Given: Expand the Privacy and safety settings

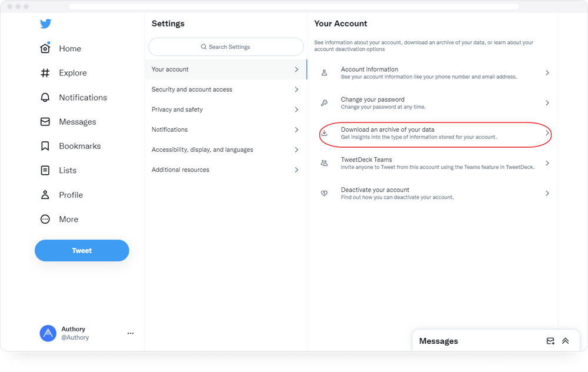Looking at the screenshot, I should pos(226,109).
